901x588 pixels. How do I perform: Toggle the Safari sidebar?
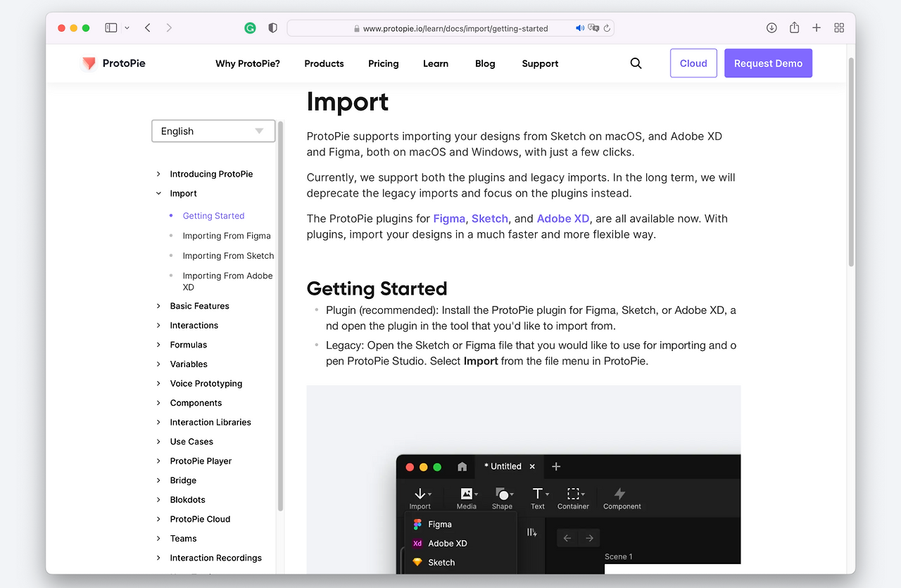[111, 27]
